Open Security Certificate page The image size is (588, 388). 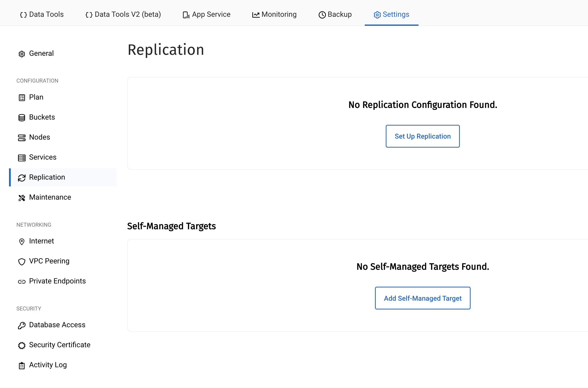(63, 345)
